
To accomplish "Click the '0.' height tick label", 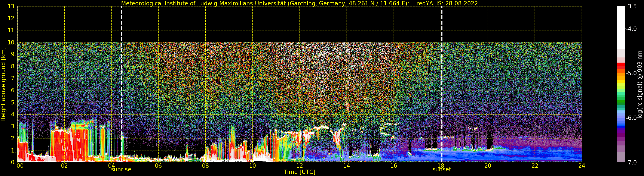I will (13, 162).
